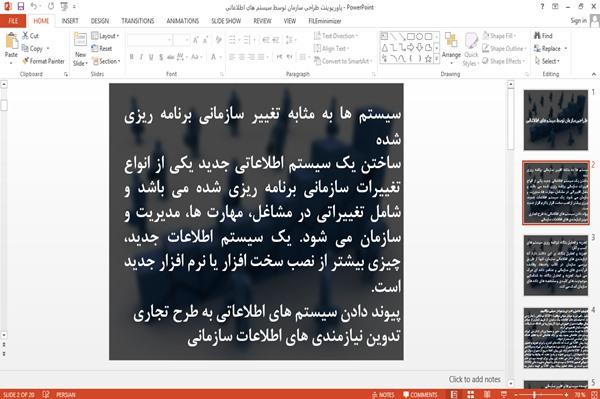The image size is (600, 399).
Task: Select slide 1 thumbnail
Action: (556, 120)
